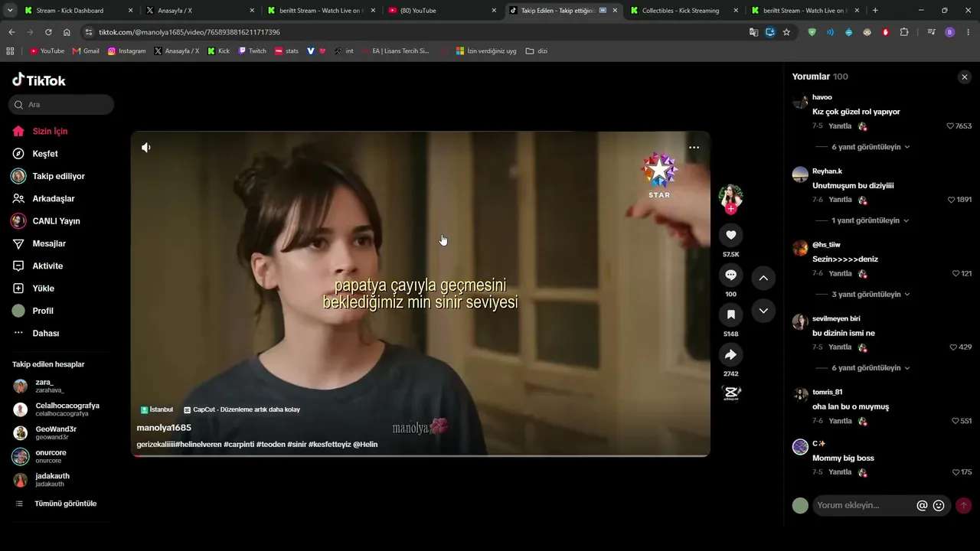This screenshot has height=551, width=980.
Task: Reply to Reyhan.k's comment via Yanıtla
Action: pyautogui.click(x=840, y=200)
